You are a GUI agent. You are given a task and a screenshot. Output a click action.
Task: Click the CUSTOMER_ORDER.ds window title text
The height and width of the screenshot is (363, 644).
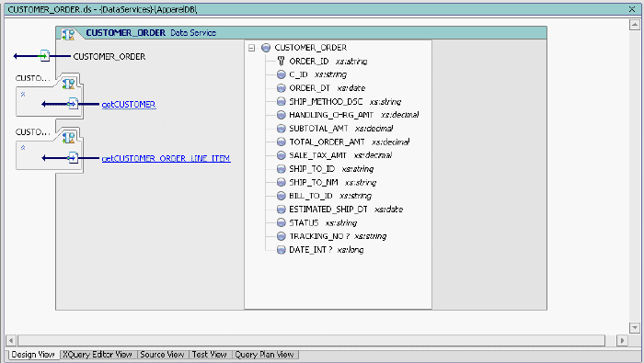pyautogui.click(x=102, y=9)
